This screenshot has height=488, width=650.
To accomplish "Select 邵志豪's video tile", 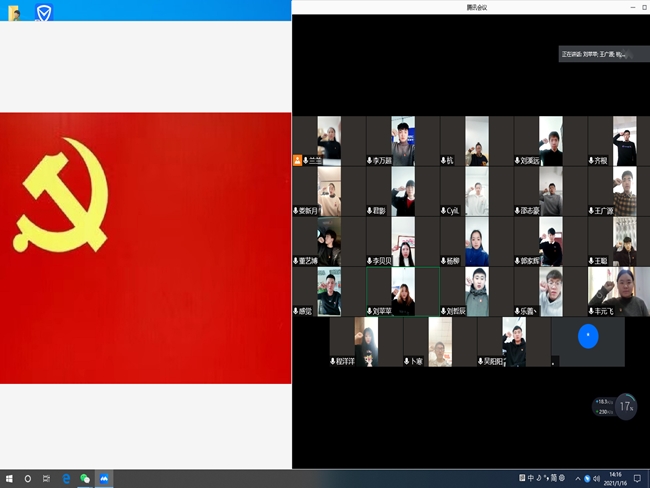I will click(551, 191).
